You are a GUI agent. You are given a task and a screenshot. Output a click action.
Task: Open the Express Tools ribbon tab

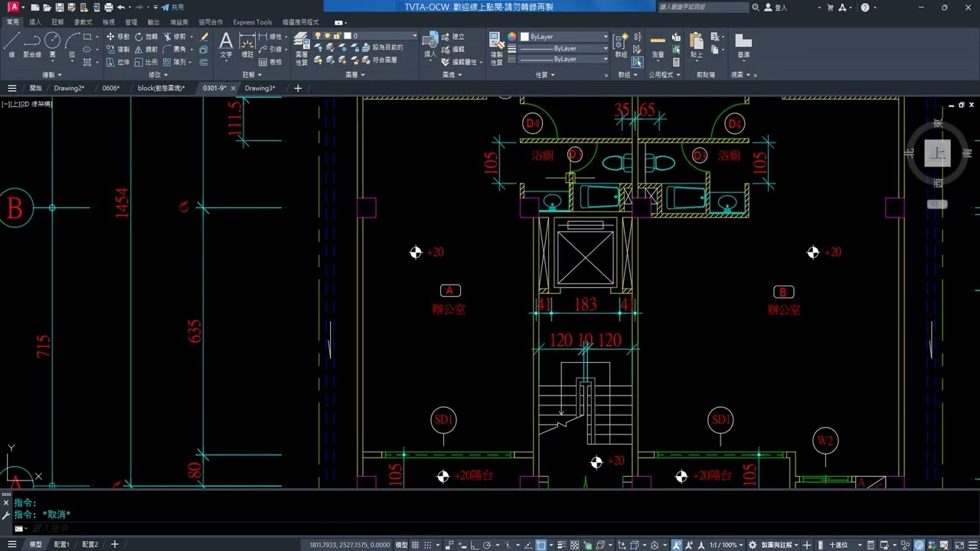(x=253, y=22)
